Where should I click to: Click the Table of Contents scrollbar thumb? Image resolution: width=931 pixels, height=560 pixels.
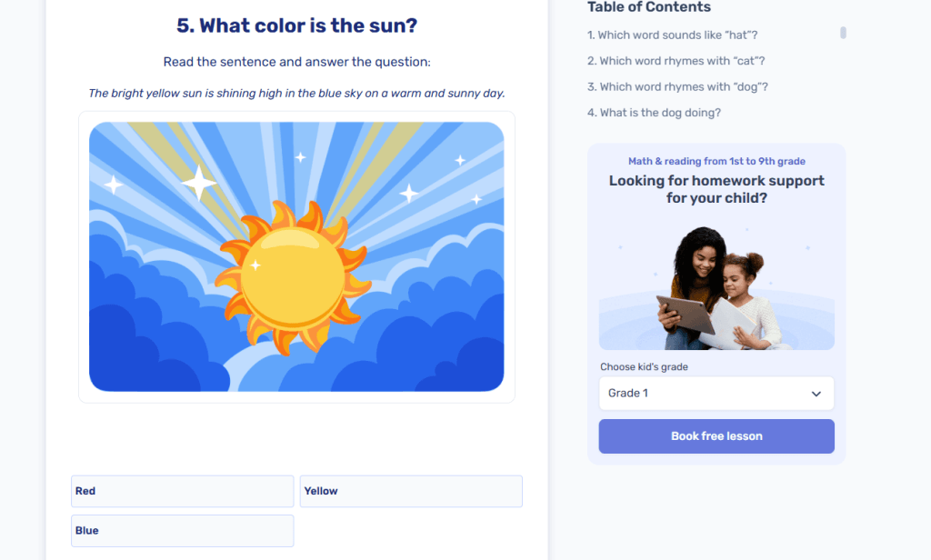click(843, 33)
